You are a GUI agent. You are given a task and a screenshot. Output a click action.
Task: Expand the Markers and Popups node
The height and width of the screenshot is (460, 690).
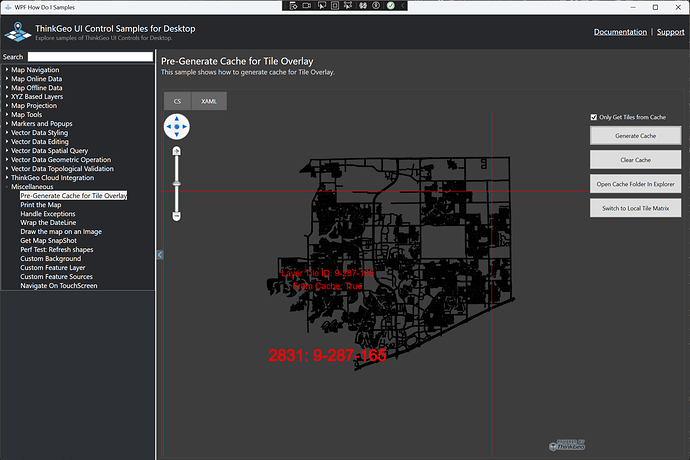point(7,124)
